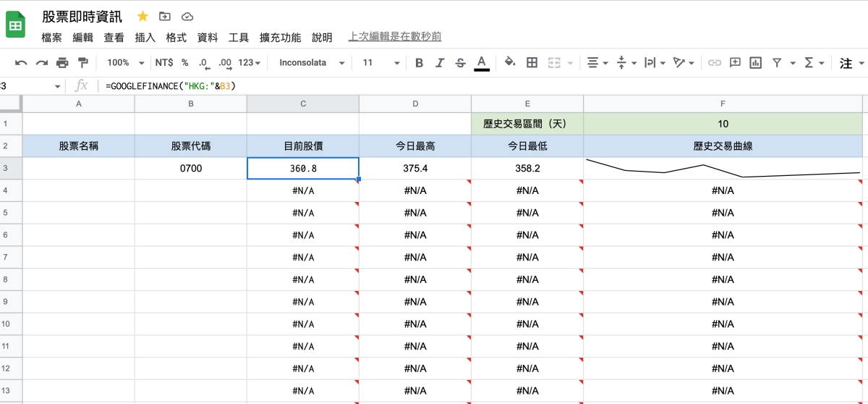Image resolution: width=868 pixels, height=404 pixels.
Task: Expand the Inconsolata font dropdown
Action: [312, 63]
